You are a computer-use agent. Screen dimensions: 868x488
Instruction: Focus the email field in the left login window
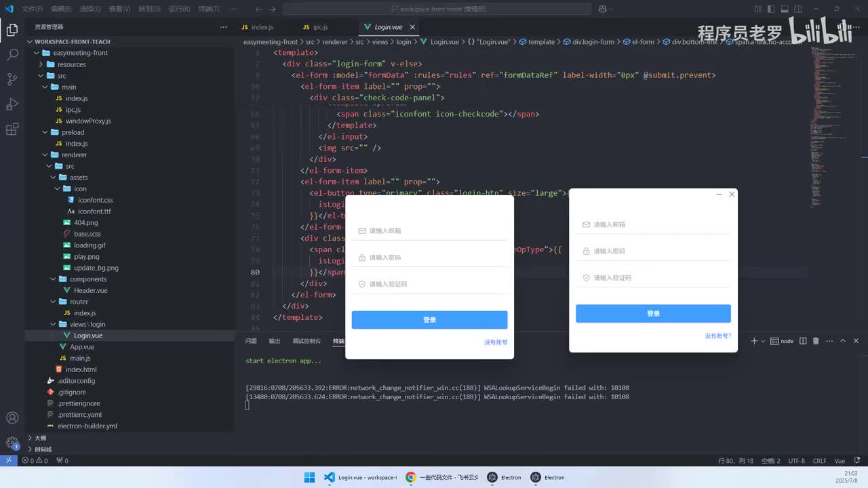pos(429,230)
